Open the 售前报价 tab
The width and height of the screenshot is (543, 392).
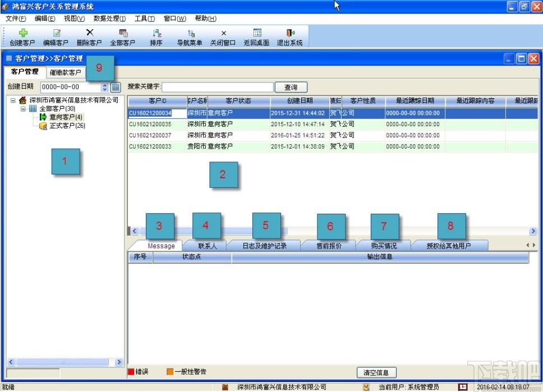tap(329, 246)
